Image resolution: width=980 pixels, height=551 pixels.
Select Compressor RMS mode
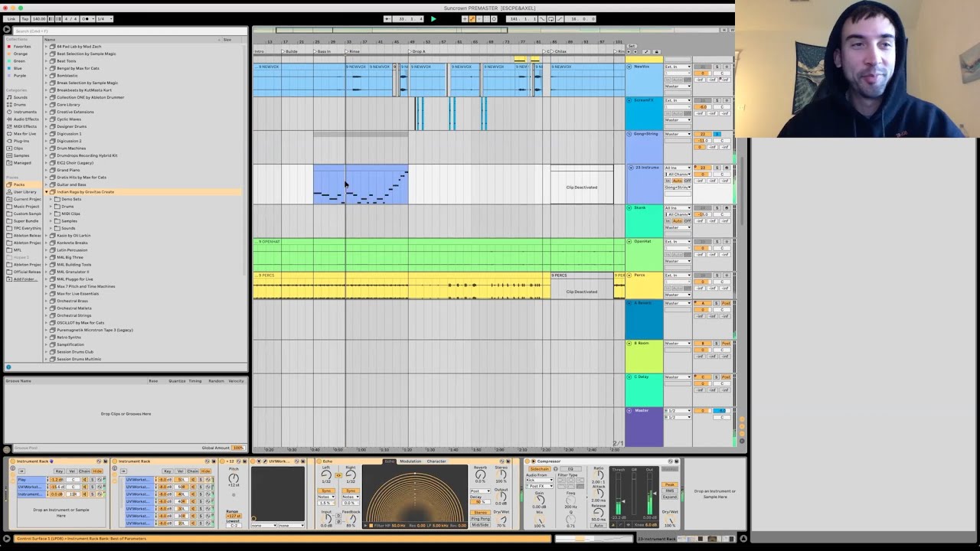tap(670, 491)
